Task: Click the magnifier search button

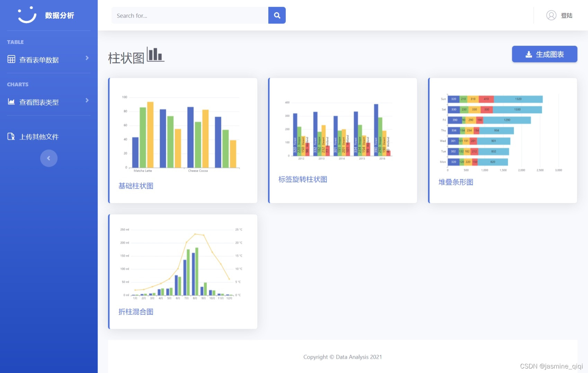Action: click(x=277, y=15)
